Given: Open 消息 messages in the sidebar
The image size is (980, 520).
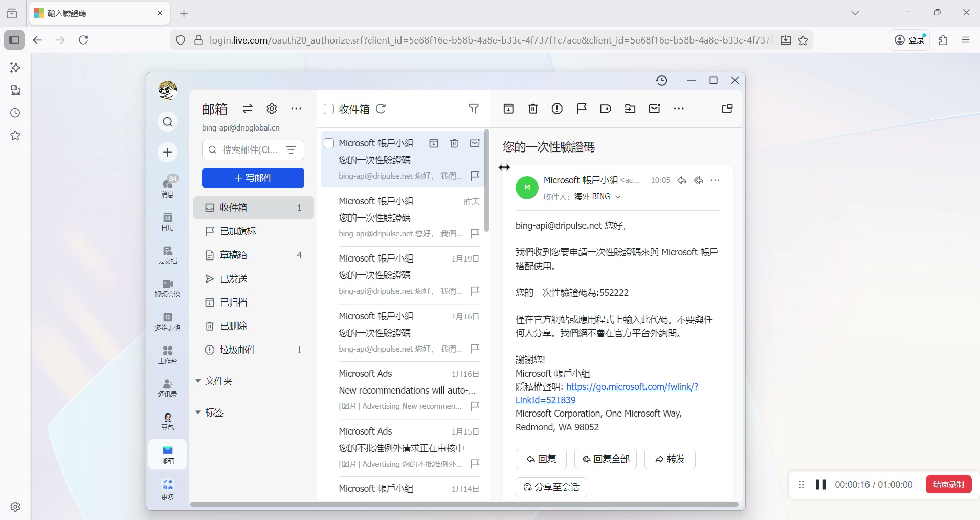Looking at the screenshot, I should click(168, 186).
